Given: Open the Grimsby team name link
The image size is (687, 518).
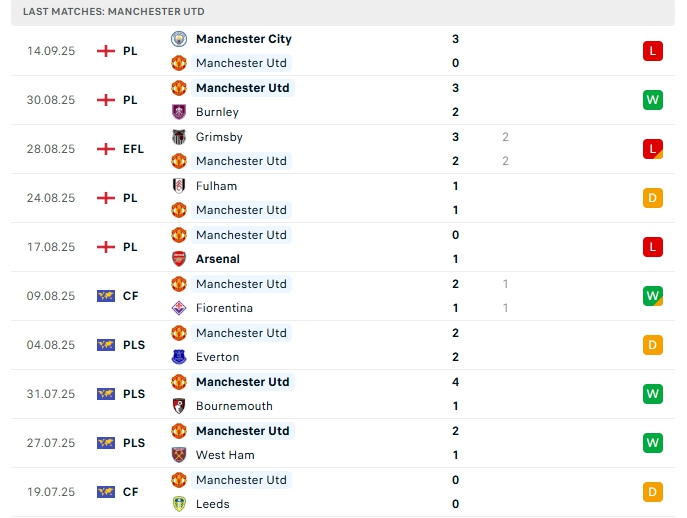Looking at the screenshot, I should click(219, 137).
